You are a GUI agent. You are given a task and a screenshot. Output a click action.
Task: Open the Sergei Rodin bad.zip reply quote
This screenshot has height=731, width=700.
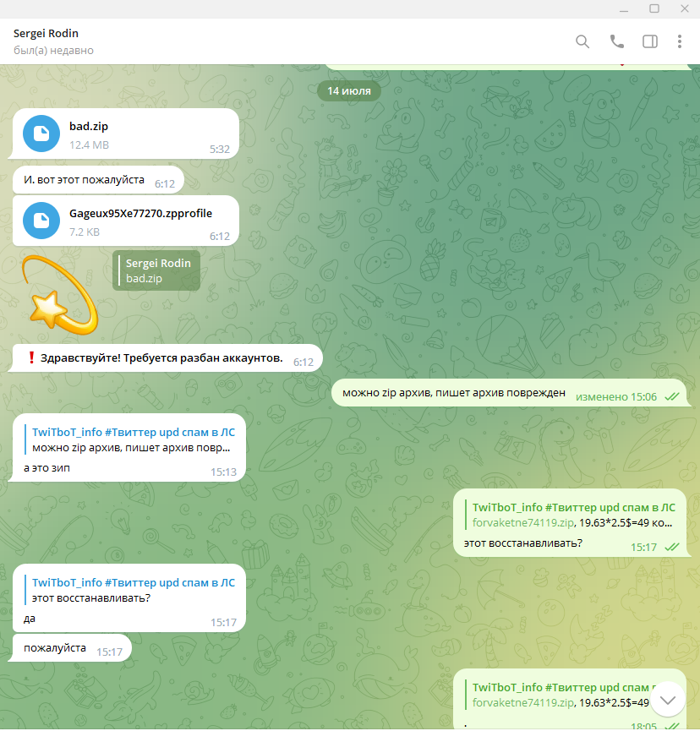coord(156,271)
